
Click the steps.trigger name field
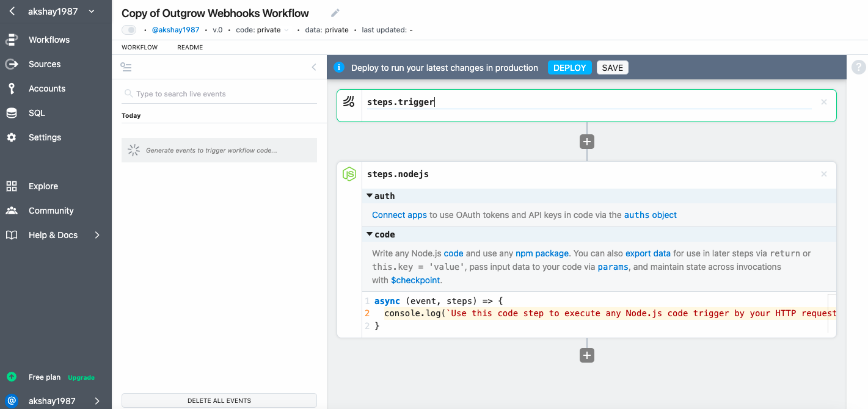click(x=589, y=103)
